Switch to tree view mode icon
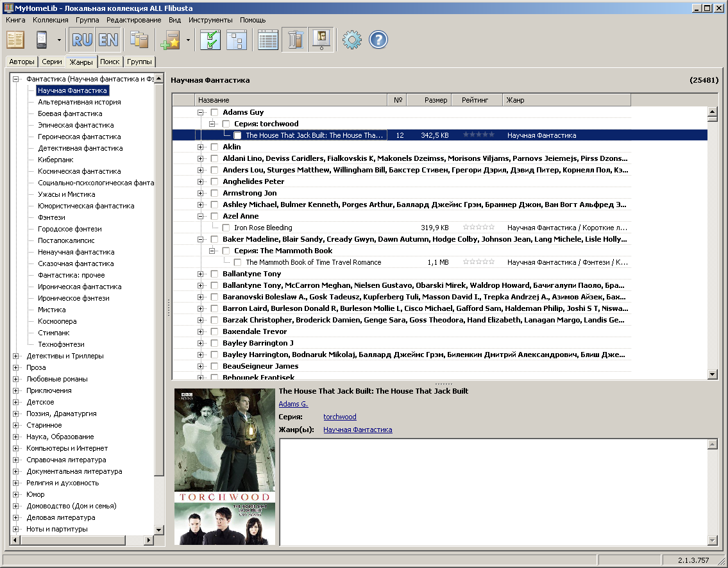 pyautogui.click(x=237, y=40)
